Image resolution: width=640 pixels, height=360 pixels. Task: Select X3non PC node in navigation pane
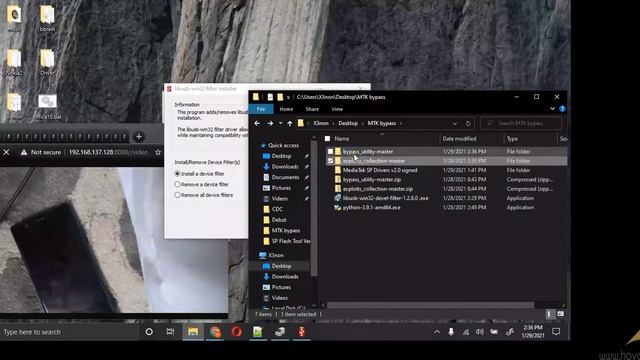click(276, 255)
